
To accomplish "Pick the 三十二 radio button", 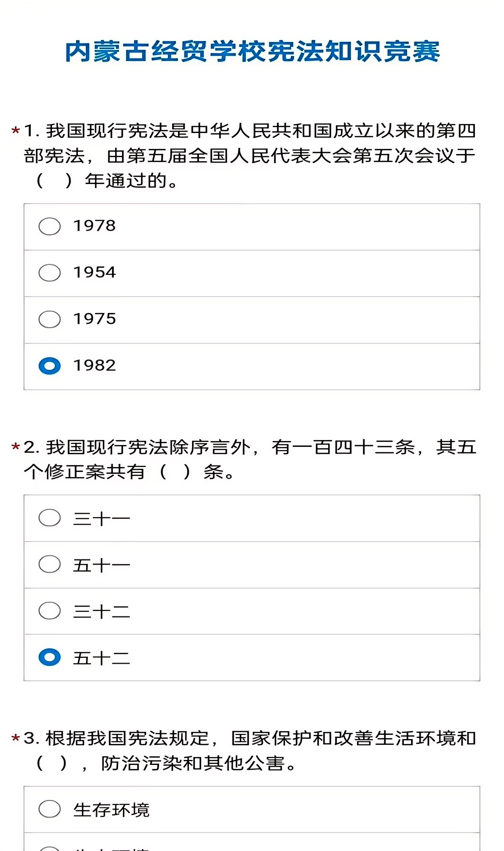I will tap(50, 611).
